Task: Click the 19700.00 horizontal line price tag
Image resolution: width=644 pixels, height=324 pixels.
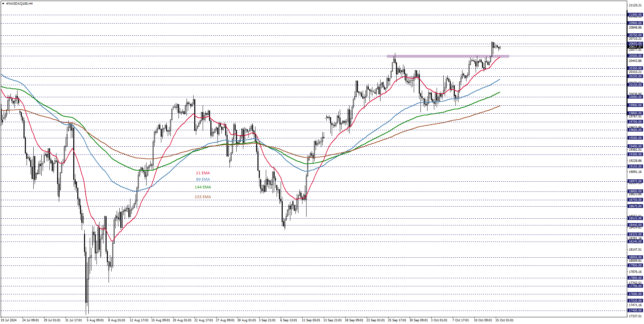Action: click(635, 122)
